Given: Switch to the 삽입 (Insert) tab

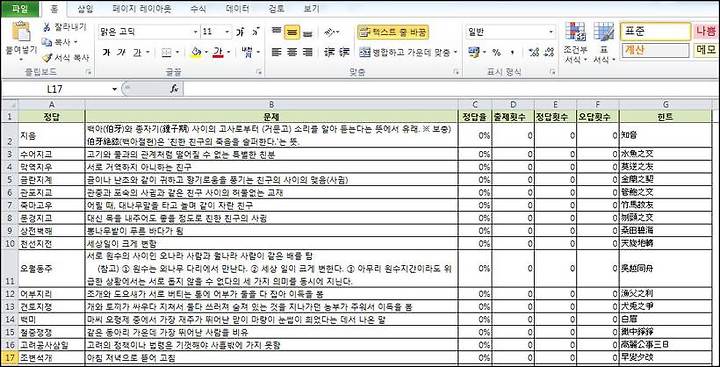Looking at the screenshot, I should [x=85, y=8].
